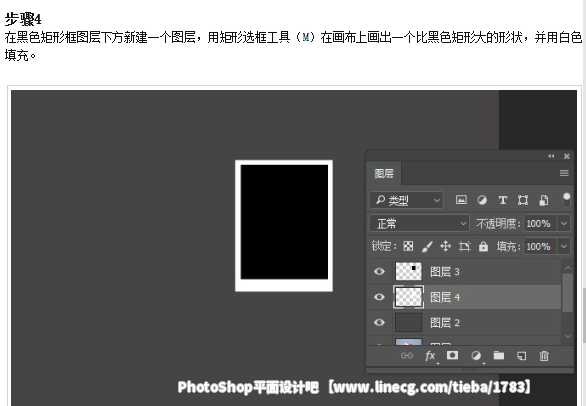Click the layers list scrollbar thumb
Screen dimensions: 586x406
568,292
